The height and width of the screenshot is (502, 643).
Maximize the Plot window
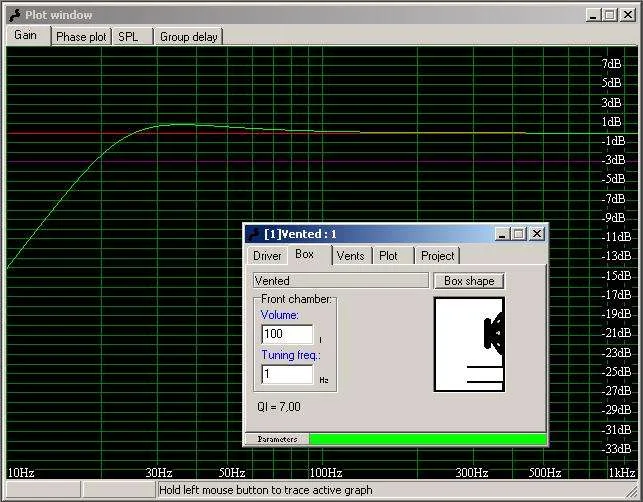tap(610, 15)
